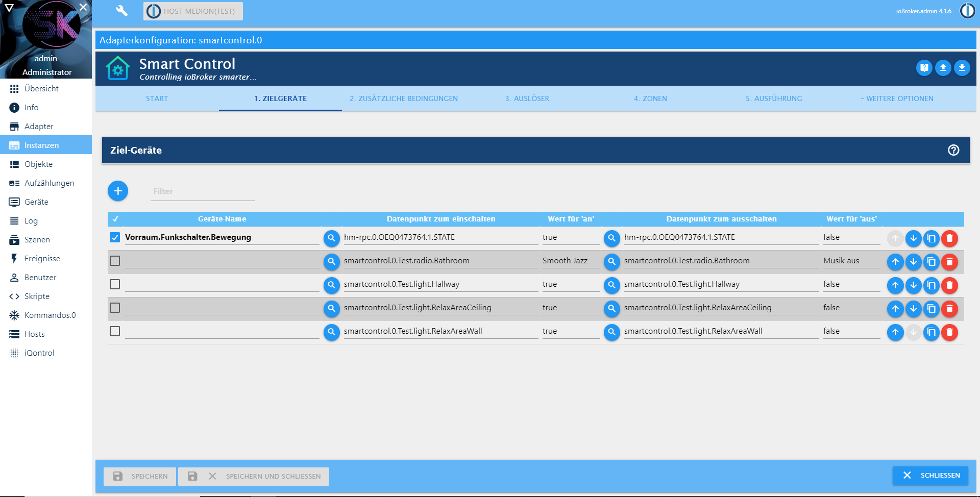This screenshot has width=980, height=497.
Task: Edit the Musik aus off-value field
Action: click(851, 261)
